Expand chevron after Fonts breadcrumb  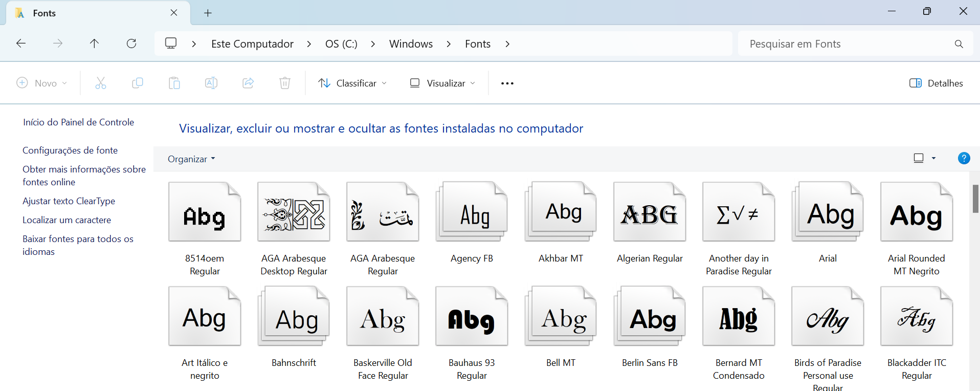point(507,44)
